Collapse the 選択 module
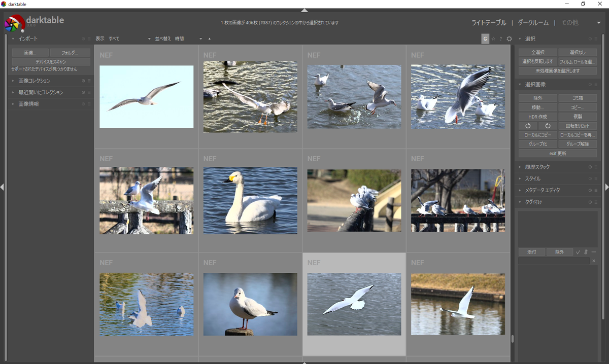Screen dimensions: 609x364 (x=520, y=39)
